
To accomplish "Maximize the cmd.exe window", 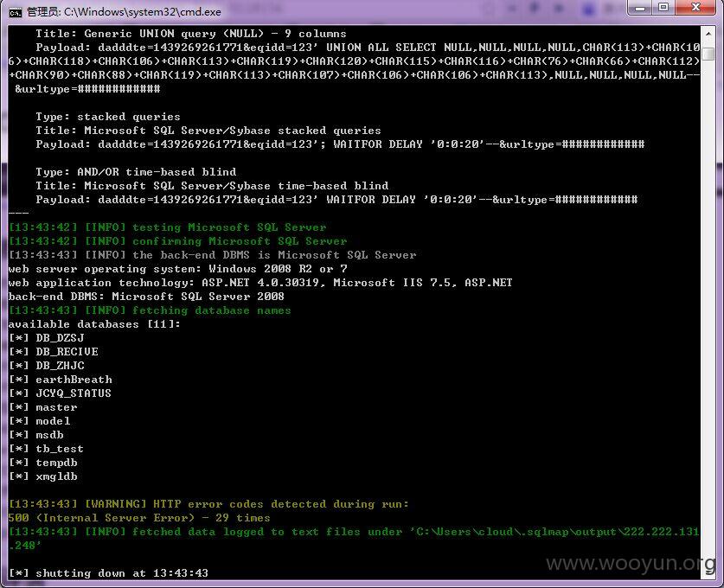I will (x=663, y=8).
